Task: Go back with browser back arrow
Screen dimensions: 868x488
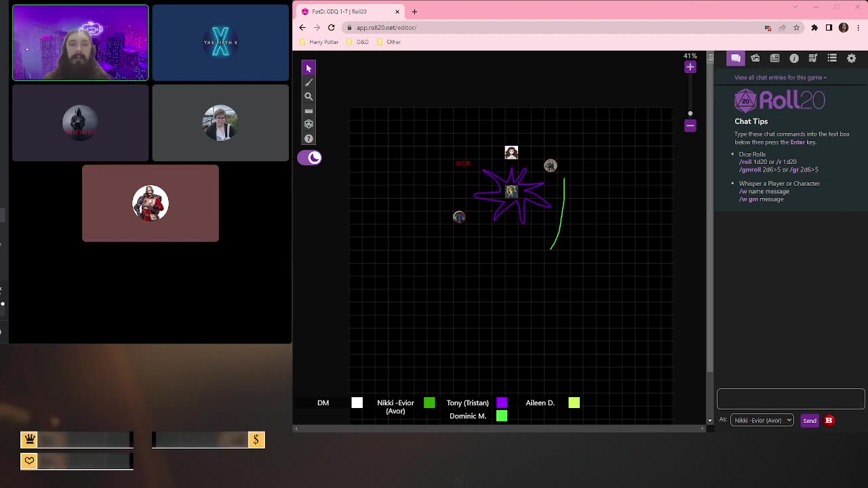Action: click(x=302, y=28)
